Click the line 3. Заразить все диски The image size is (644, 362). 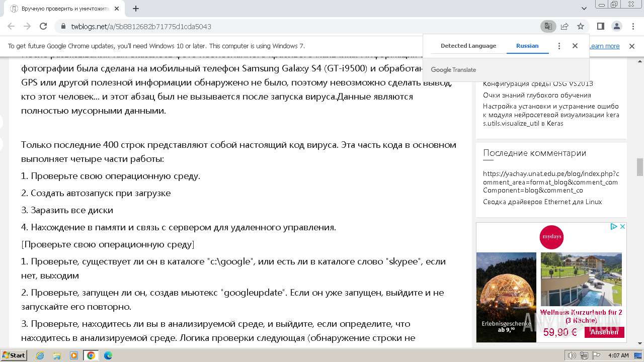tap(67, 210)
